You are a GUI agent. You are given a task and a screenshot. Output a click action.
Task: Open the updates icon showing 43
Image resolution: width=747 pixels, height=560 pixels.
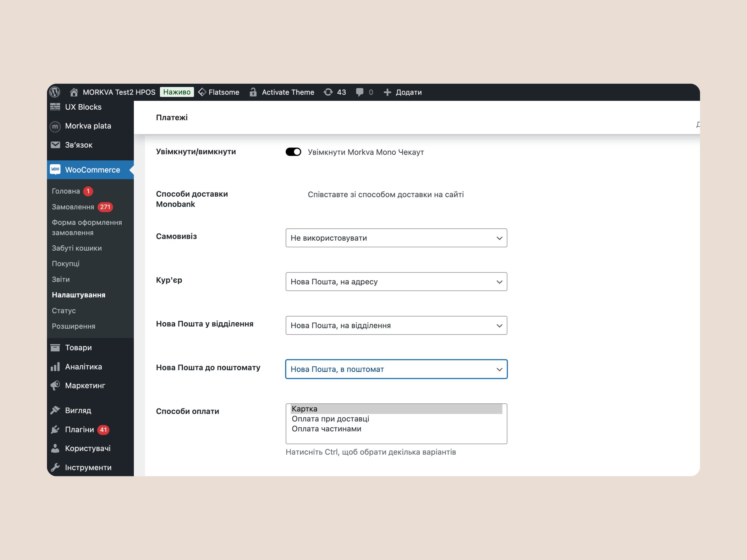click(328, 92)
